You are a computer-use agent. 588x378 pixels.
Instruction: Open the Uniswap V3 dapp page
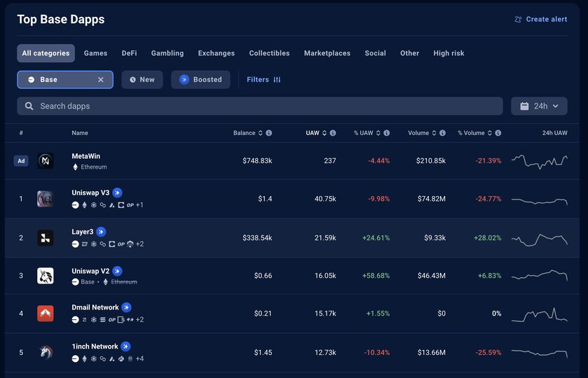(x=90, y=193)
